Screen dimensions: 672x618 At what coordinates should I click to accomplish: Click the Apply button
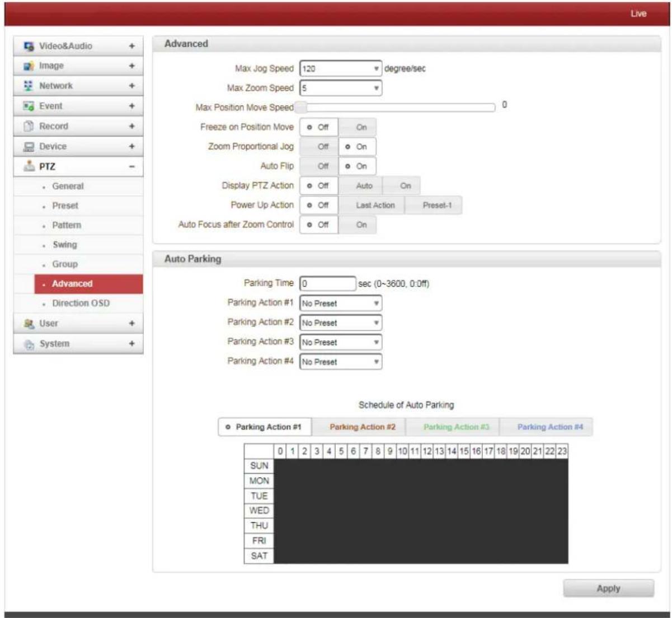pyautogui.click(x=608, y=588)
